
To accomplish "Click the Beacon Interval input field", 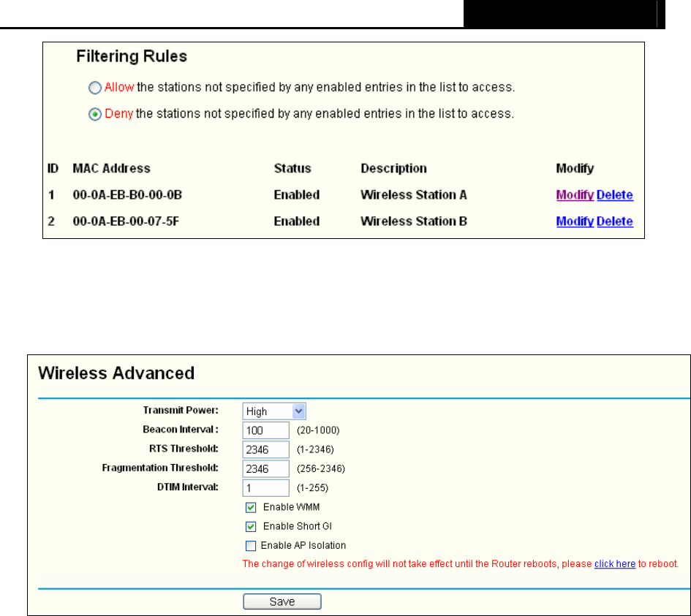I will 265,430.
